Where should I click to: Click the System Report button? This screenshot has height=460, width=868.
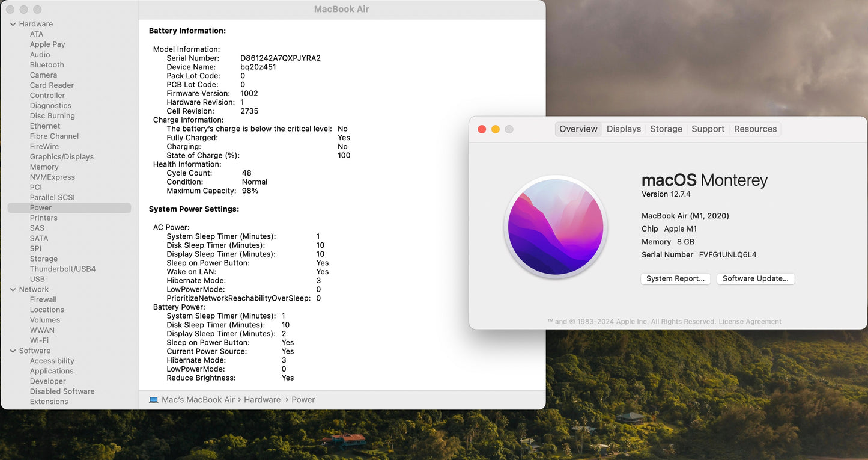675,279
